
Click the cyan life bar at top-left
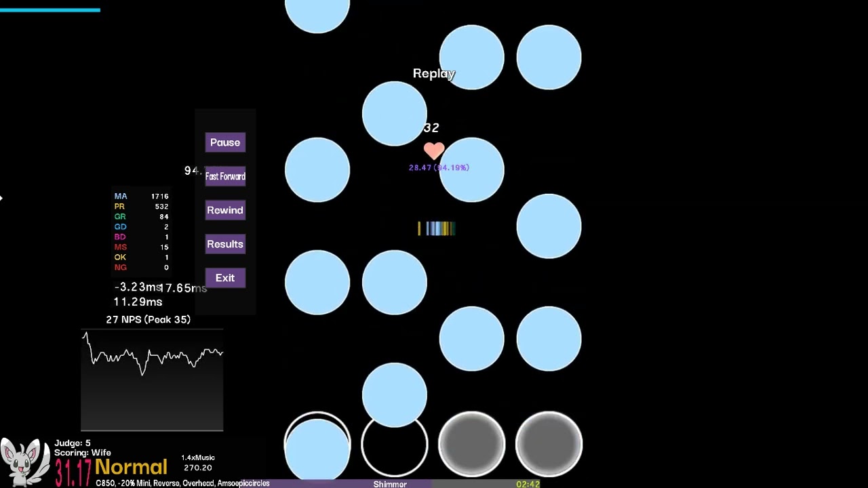click(50, 10)
